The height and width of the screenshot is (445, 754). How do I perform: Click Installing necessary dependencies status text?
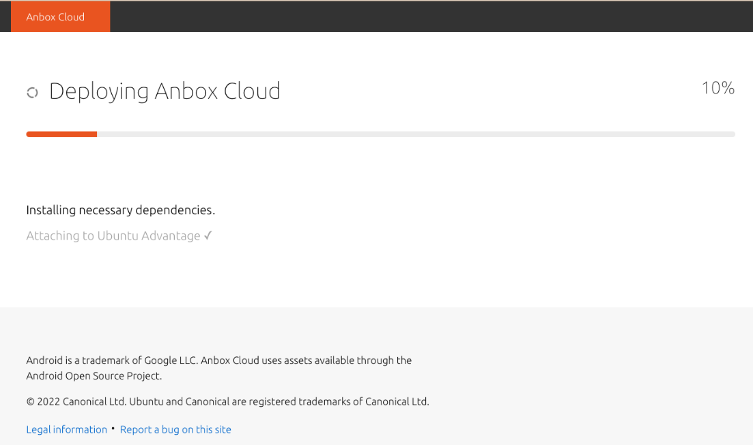click(120, 210)
